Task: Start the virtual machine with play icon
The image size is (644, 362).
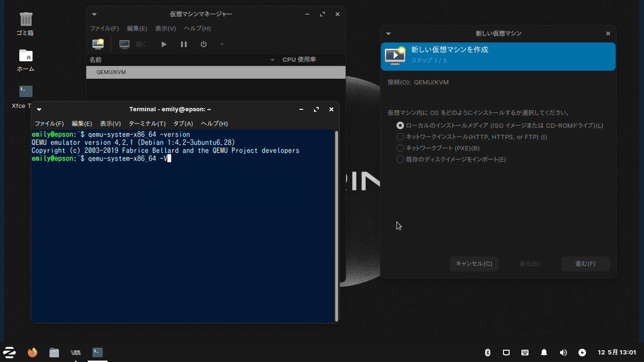Action: pyautogui.click(x=164, y=44)
